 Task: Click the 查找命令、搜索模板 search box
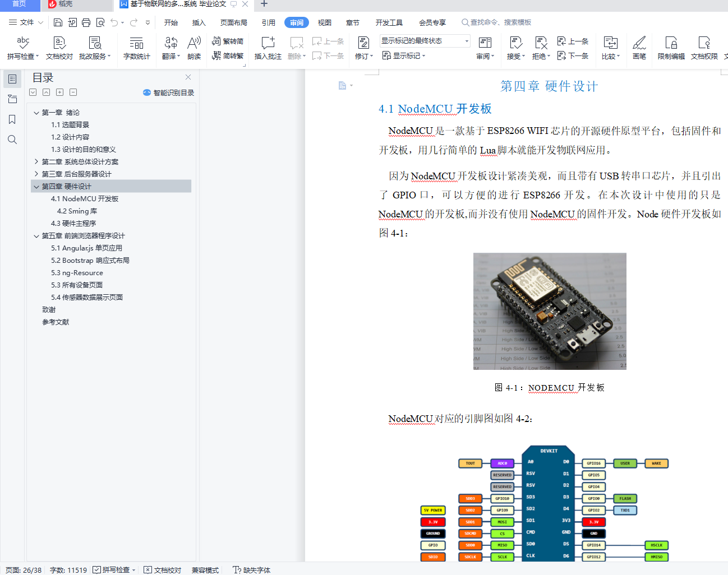click(496, 22)
